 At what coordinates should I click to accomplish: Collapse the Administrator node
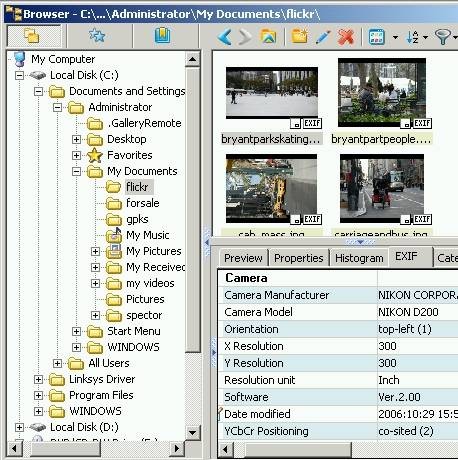tap(58, 107)
